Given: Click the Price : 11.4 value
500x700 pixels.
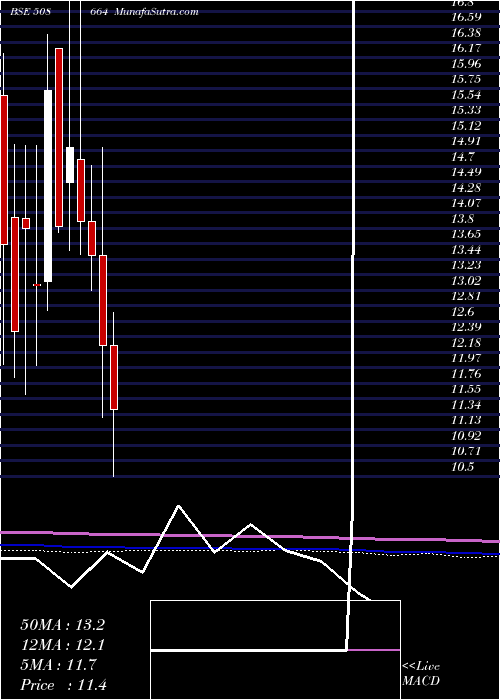Looking at the screenshot, I should pos(64,685).
